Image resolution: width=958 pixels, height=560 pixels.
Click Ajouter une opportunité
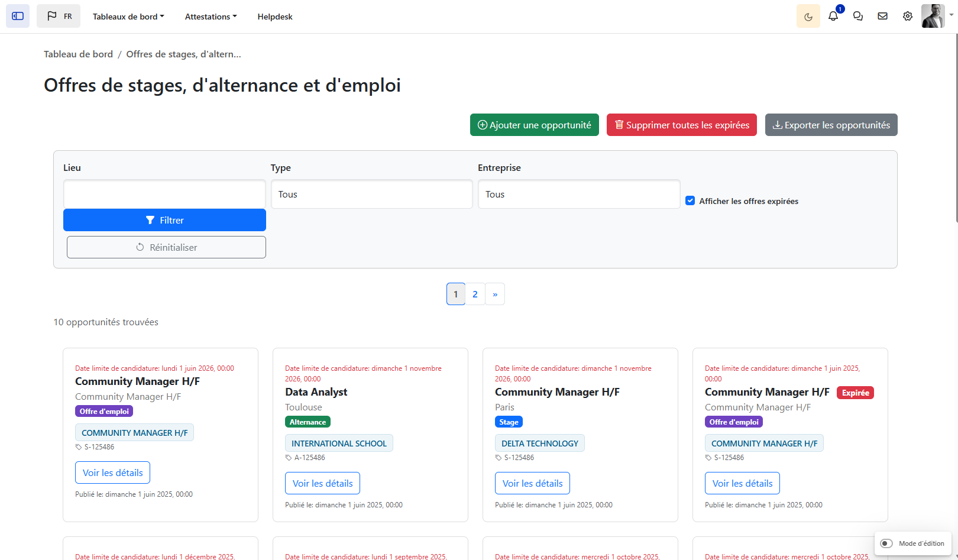[x=534, y=125]
